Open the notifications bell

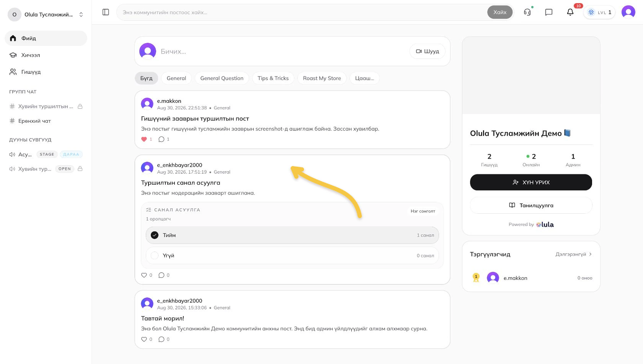[570, 12]
